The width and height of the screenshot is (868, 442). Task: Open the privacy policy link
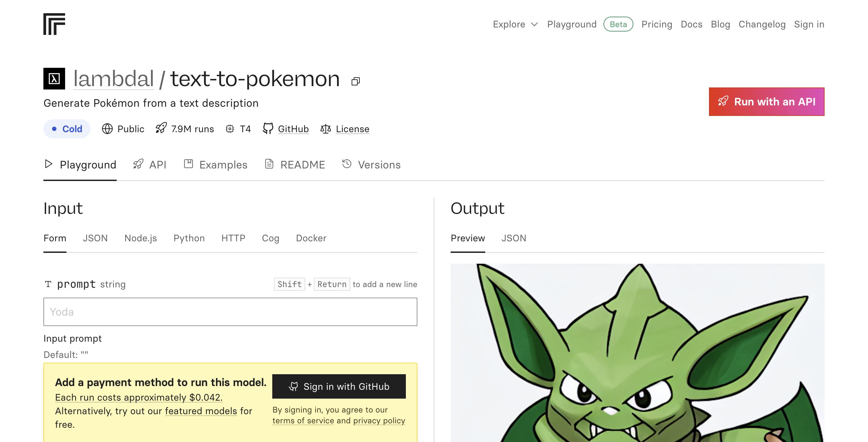[x=379, y=421]
